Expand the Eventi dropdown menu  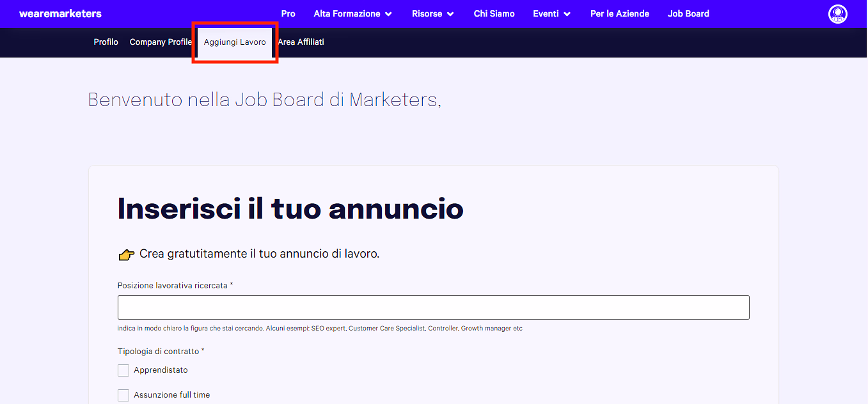point(547,13)
